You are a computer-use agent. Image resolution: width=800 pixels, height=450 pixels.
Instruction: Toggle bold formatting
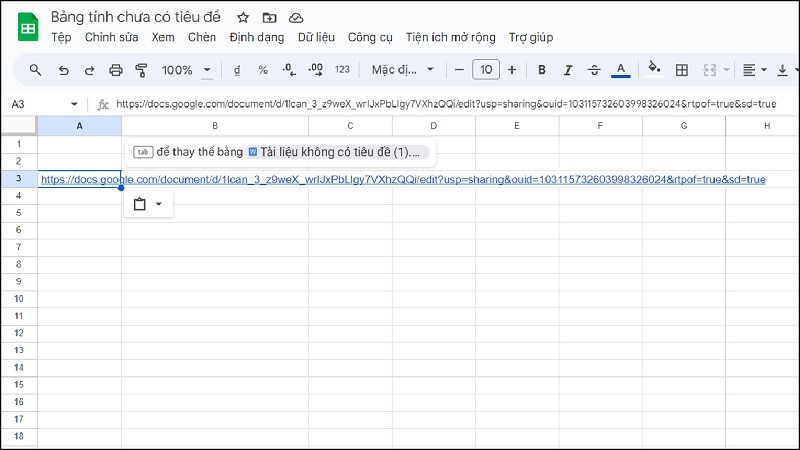point(542,70)
